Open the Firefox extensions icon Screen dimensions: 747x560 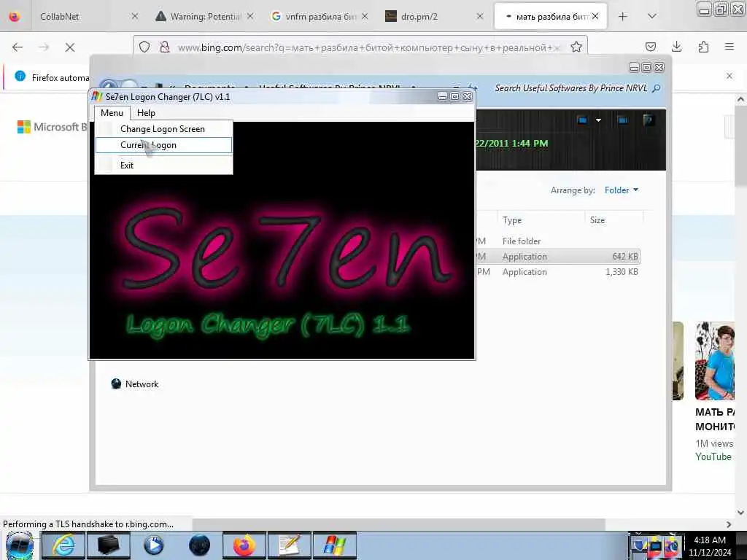[x=703, y=47]
